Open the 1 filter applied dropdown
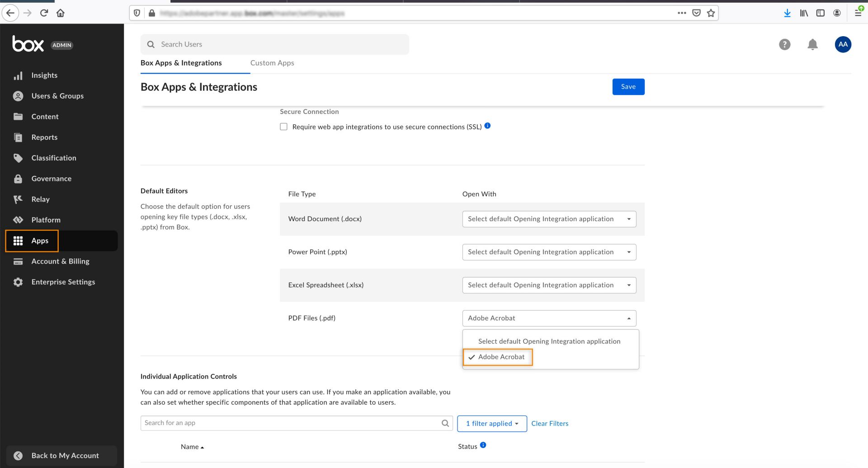868x468 pixels. pyautogui.click(x=492, y=424)
